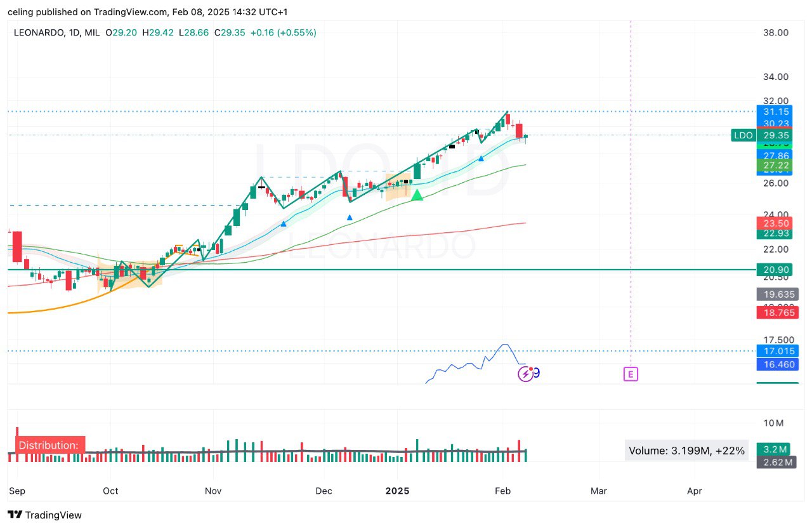
Task: Click the blue '9' icon beside lightning bolt
Action: [537, 373]
